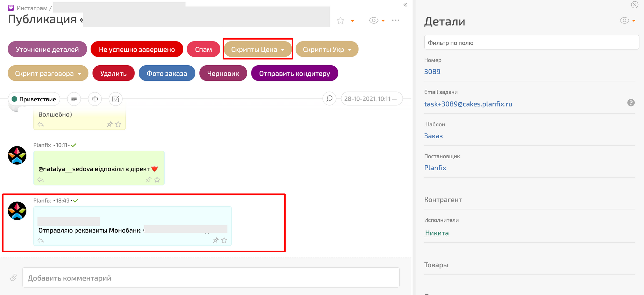Pin the @natalya__sedova message
The image size is (644, 295).
pyautogui.click(x=148, y=180)
